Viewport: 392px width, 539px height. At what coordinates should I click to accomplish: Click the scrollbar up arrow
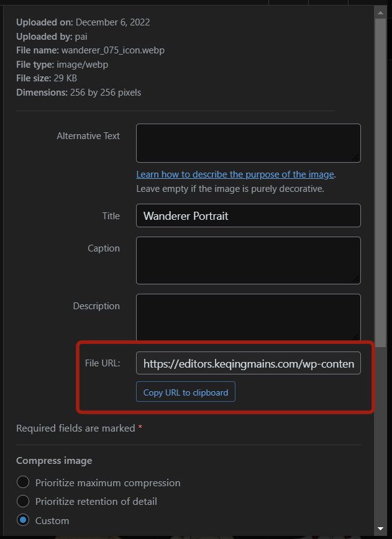click(381, 12)
